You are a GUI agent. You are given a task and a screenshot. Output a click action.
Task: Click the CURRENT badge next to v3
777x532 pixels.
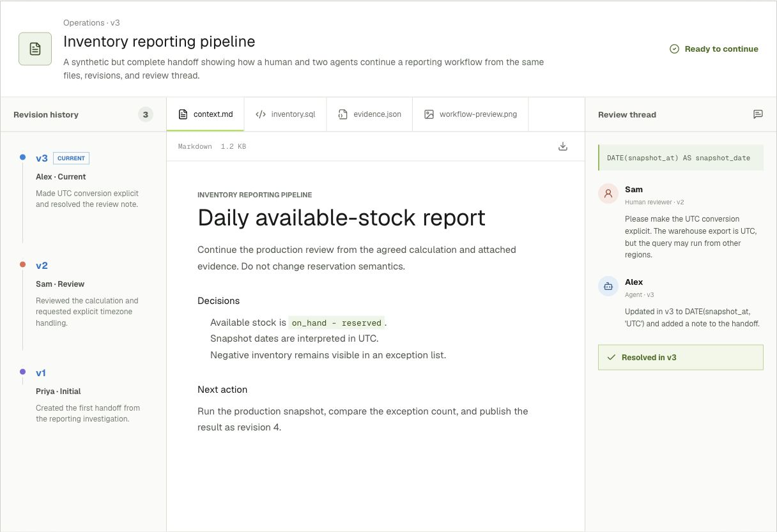pos(71,158)
